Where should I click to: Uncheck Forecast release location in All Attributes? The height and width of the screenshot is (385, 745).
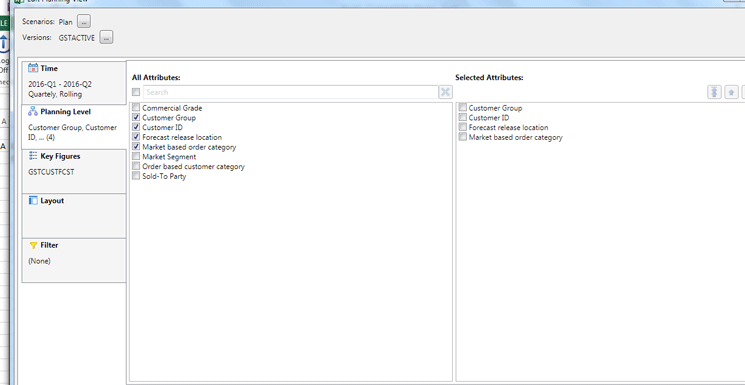click(x=136, y=137)
